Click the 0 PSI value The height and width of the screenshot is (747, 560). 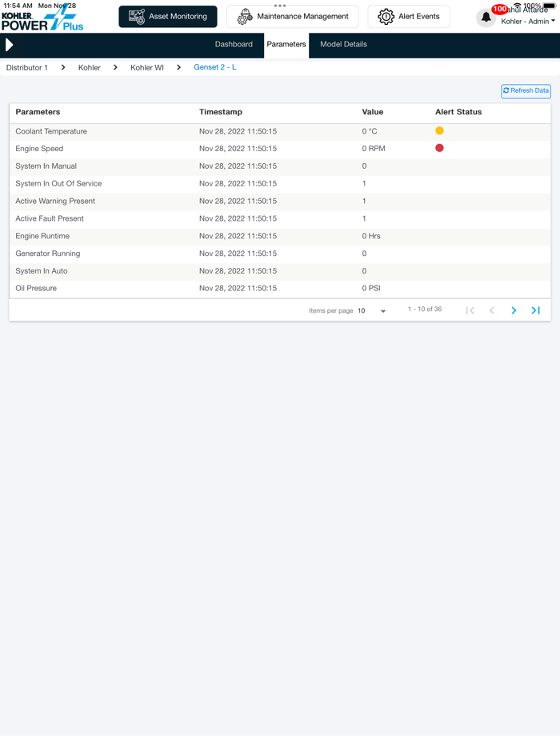[371, 288]
